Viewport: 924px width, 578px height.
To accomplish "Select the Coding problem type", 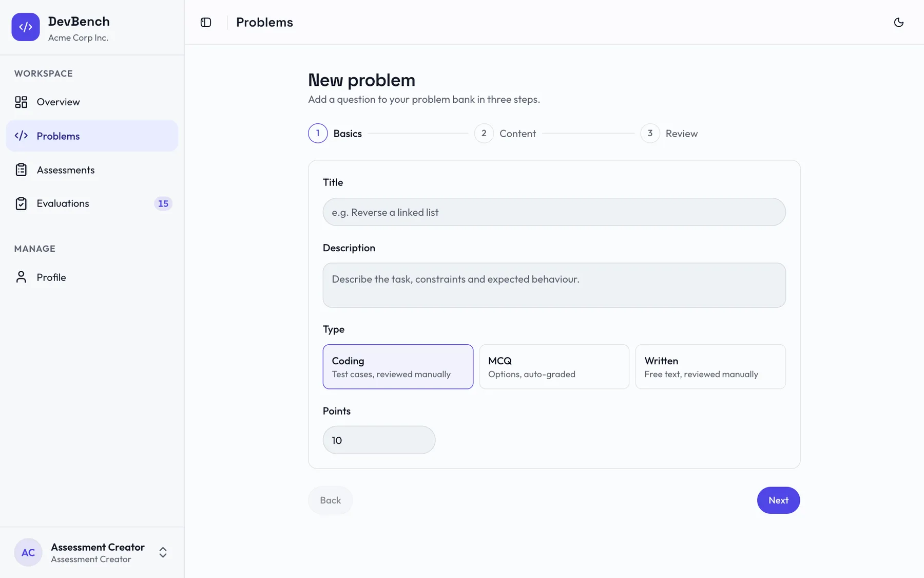I will click(x=398, y=367).
